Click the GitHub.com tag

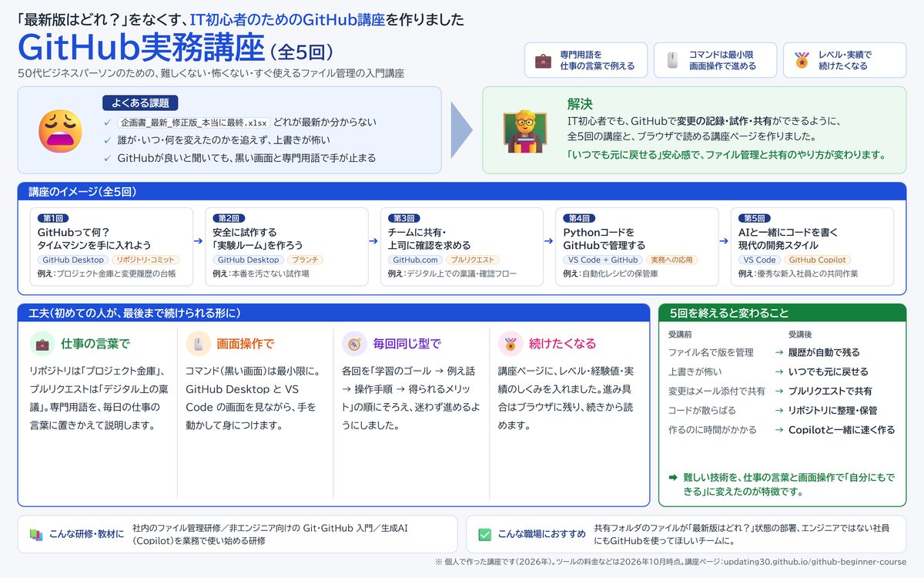[x=416, y=260]
